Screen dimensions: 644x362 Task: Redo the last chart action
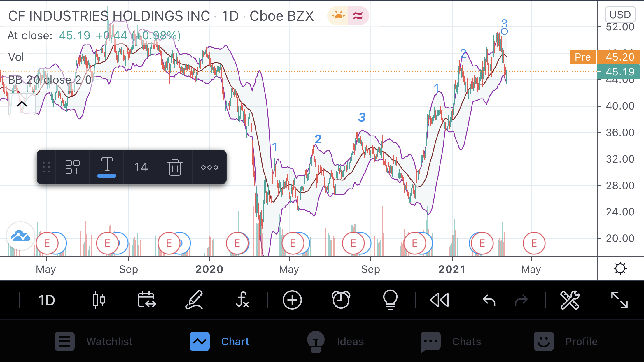click(521, 300)
